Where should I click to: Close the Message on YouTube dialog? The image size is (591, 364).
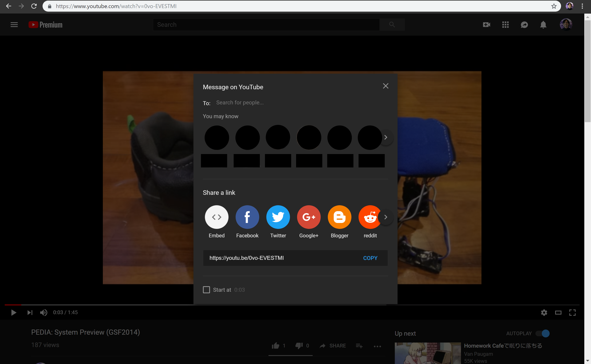pos(386,86)
